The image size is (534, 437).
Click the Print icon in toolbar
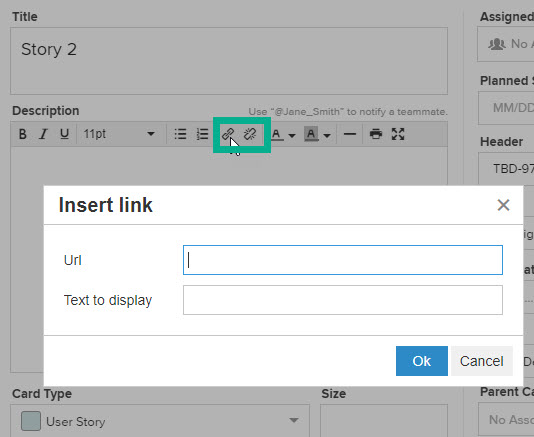pos(376,134)
